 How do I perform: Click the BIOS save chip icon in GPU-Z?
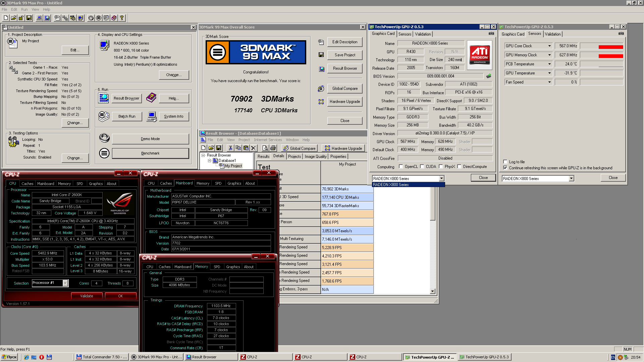click(489, 76)
